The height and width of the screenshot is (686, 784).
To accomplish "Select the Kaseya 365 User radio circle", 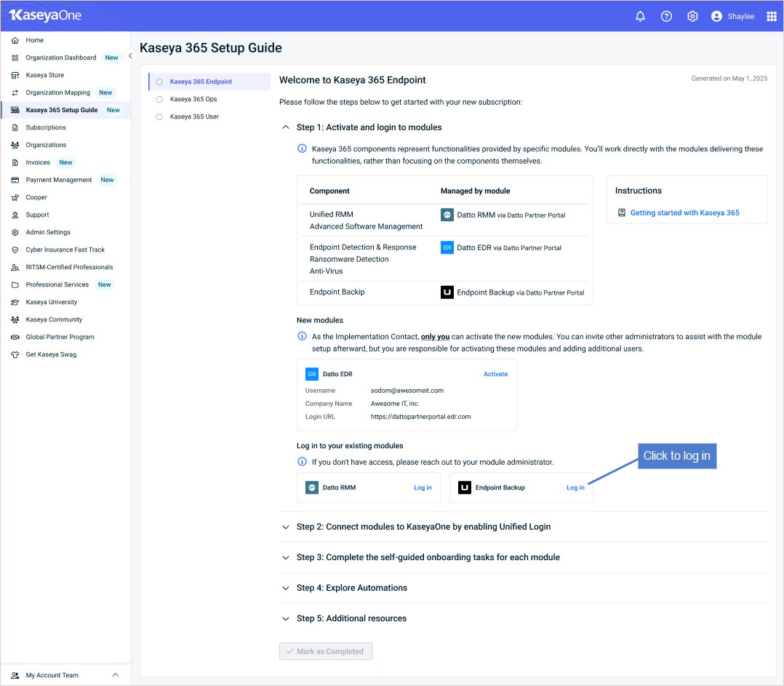I will pyautogui.click(x=159, y=117).
